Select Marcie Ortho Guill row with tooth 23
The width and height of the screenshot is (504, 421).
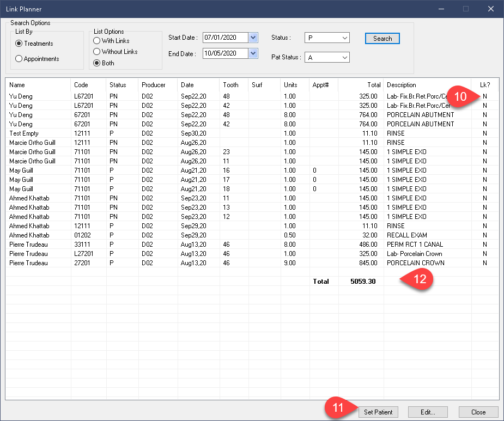252,152
